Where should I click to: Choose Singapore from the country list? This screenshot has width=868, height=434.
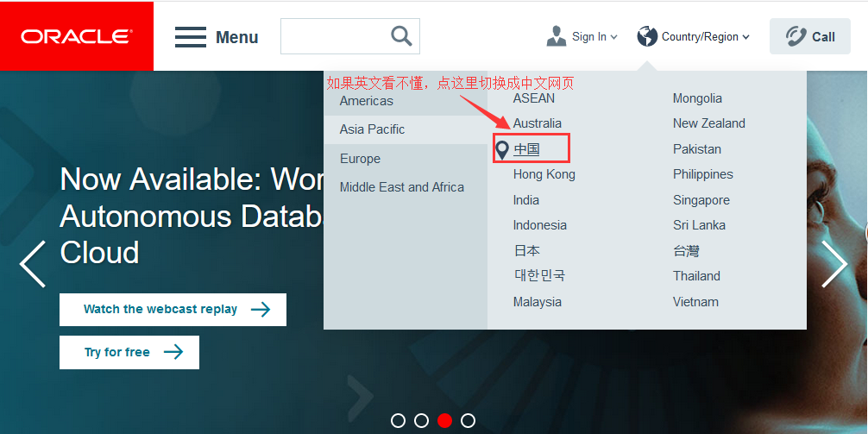click(x=701, y=200)
